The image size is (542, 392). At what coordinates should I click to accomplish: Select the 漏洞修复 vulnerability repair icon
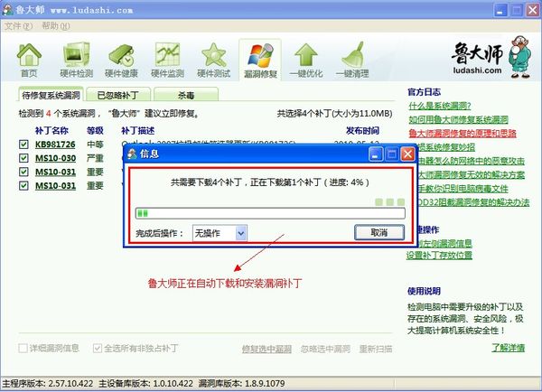pos(260,61)
